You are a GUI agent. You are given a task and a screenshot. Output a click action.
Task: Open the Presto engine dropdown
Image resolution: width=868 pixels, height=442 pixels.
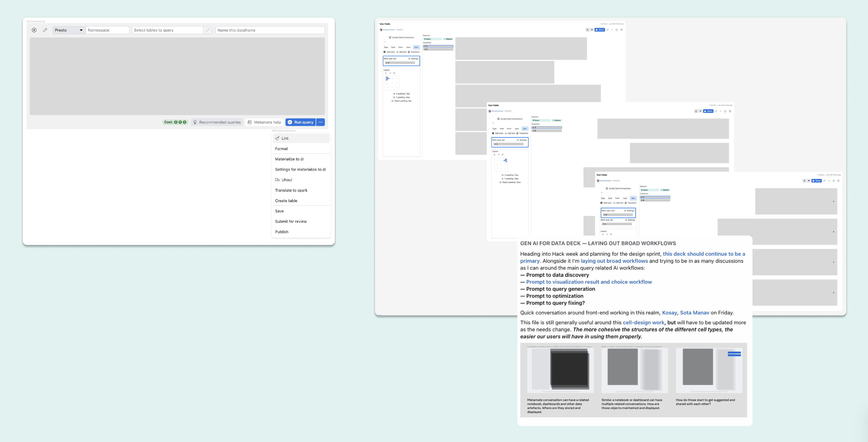click(69, 30)
